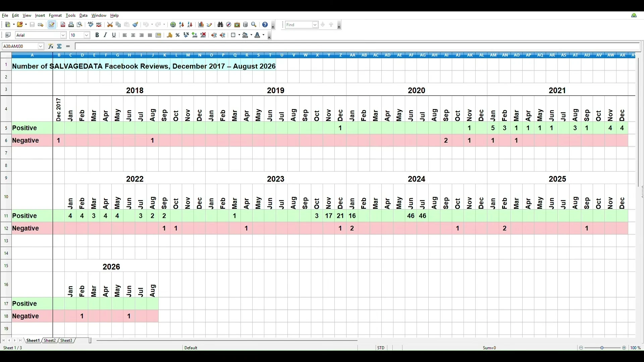The image size is (644, 362).
Task: Sort data in descending order
Action: pos(190,25)
